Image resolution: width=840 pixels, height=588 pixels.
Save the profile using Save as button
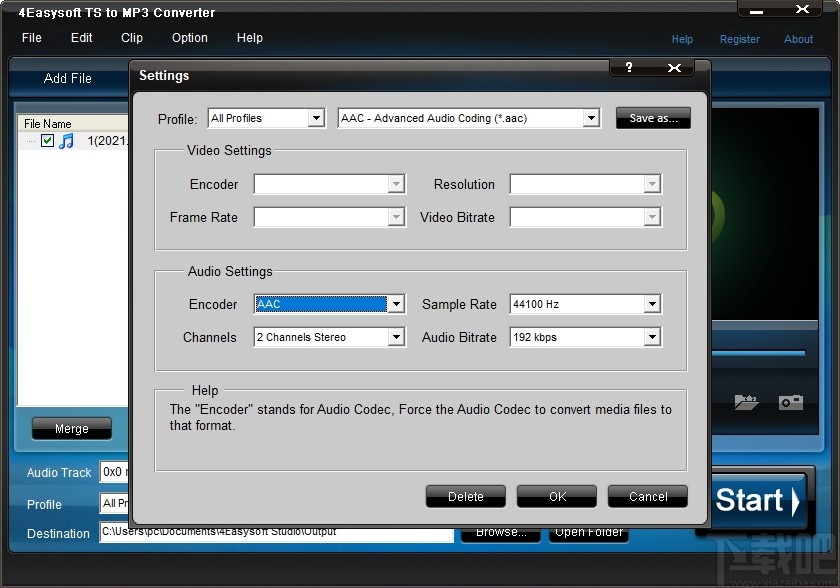tap(652, 117)
